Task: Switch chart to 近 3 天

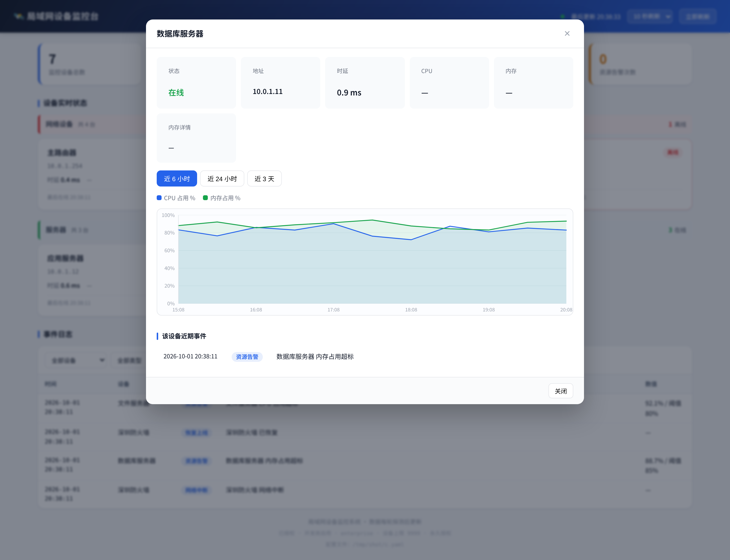Action: [264, 179]
